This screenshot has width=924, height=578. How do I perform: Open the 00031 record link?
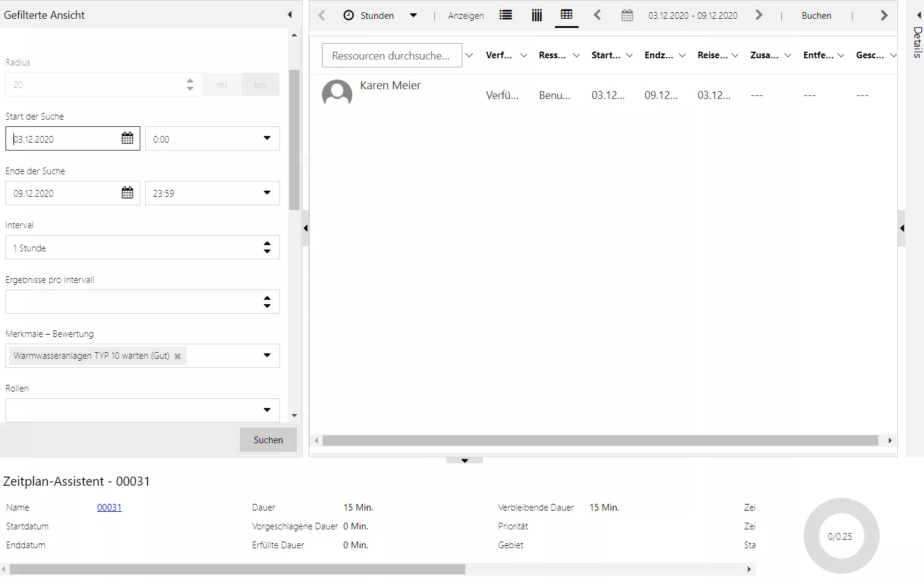(109, 508)
